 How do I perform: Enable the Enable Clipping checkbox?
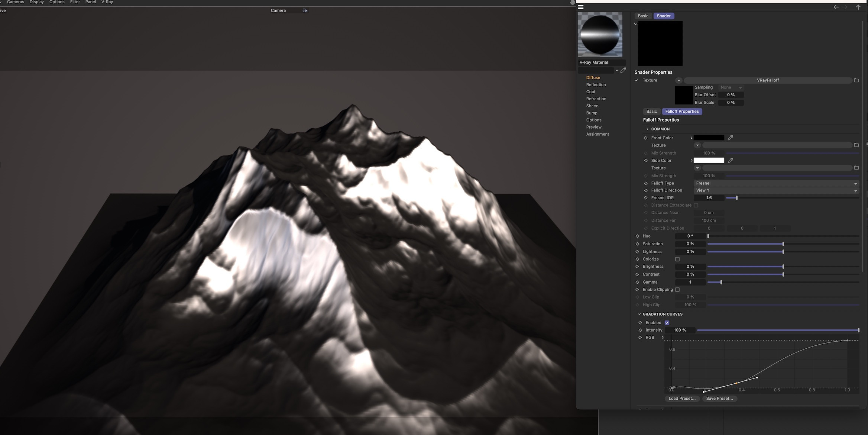(x=677, y=290)
